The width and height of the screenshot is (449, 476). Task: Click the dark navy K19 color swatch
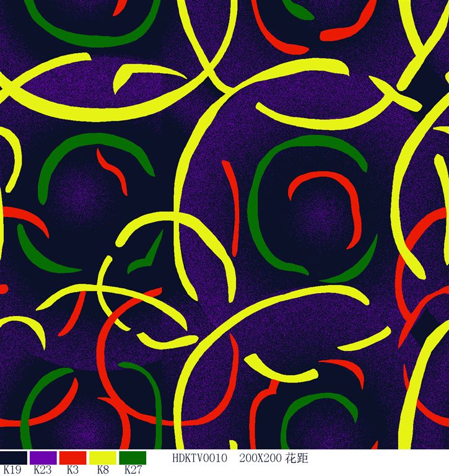pos(13,457)
